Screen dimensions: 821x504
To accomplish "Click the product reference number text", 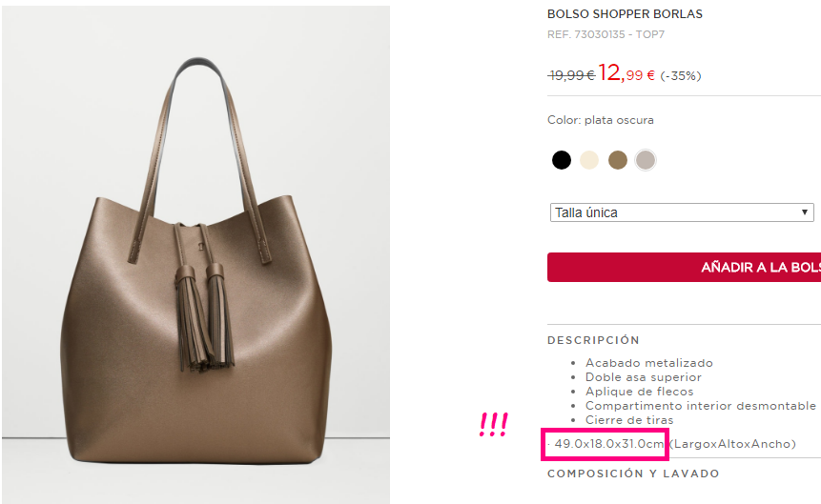I will pos(605,34).
